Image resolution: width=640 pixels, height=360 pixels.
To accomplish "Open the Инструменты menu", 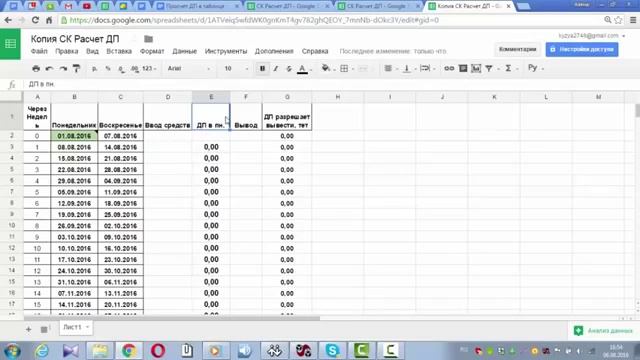I will [226, 51].
